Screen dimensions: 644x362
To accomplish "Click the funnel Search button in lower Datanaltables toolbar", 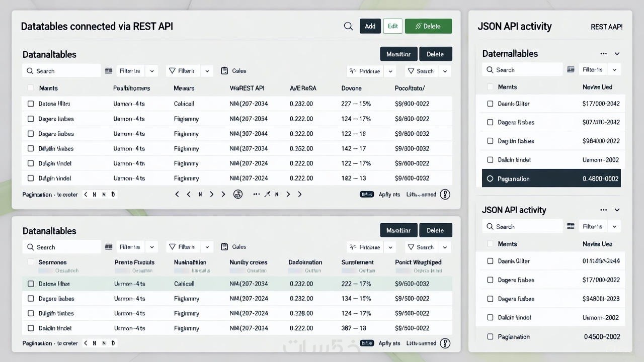I will coord(421,247).
